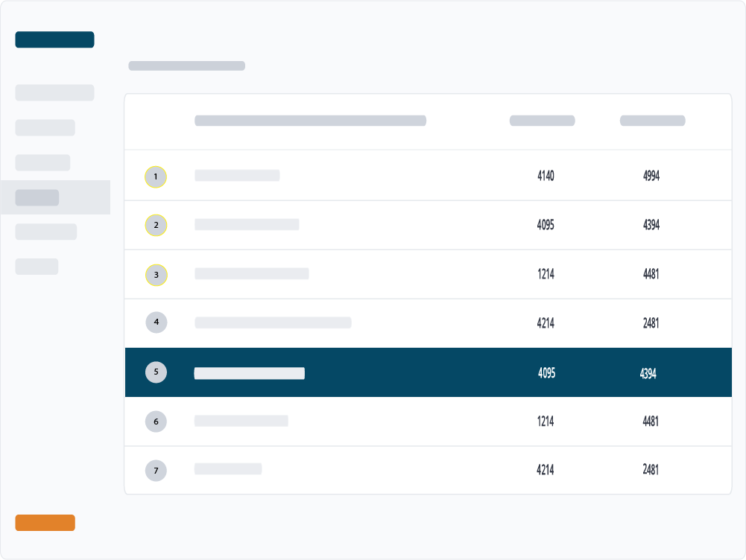Screen dimensions: 746x560
Task: Click the yellow rank 3 badge
Action: [x=156, y=274]
